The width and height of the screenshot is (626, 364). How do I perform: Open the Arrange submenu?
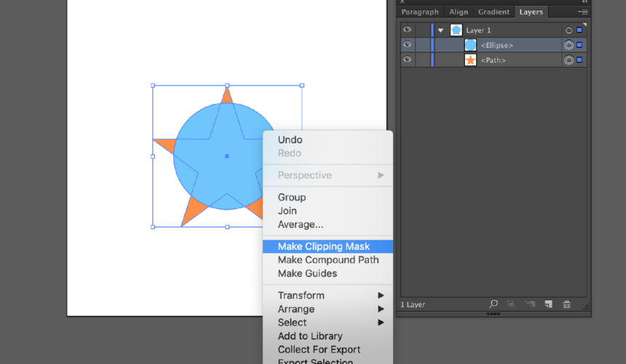coord(328,309)
